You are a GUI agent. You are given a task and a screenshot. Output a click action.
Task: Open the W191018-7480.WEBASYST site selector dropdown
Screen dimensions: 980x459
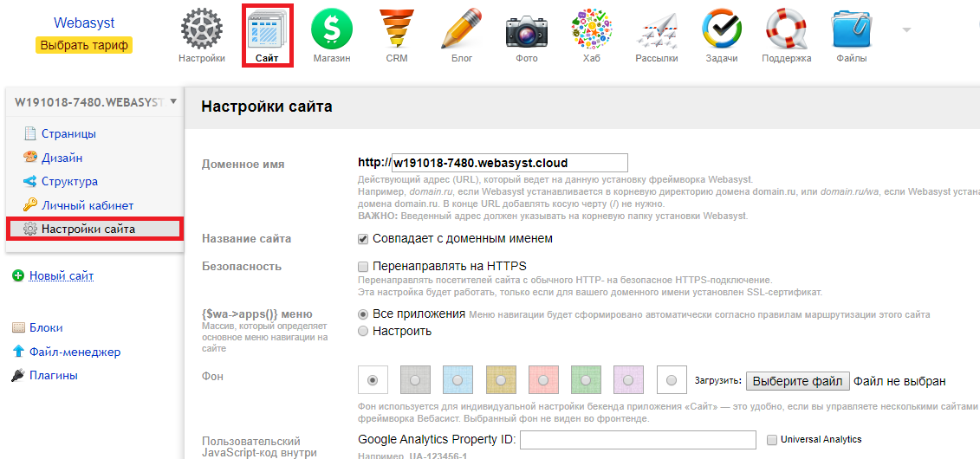pyautogui.click(x=95, y=101)
